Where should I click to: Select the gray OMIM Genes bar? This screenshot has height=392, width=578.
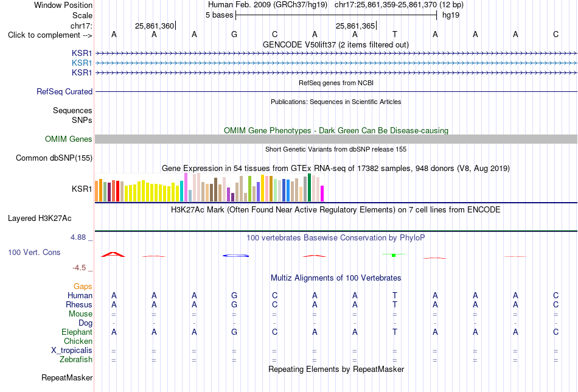coord(336,139)
